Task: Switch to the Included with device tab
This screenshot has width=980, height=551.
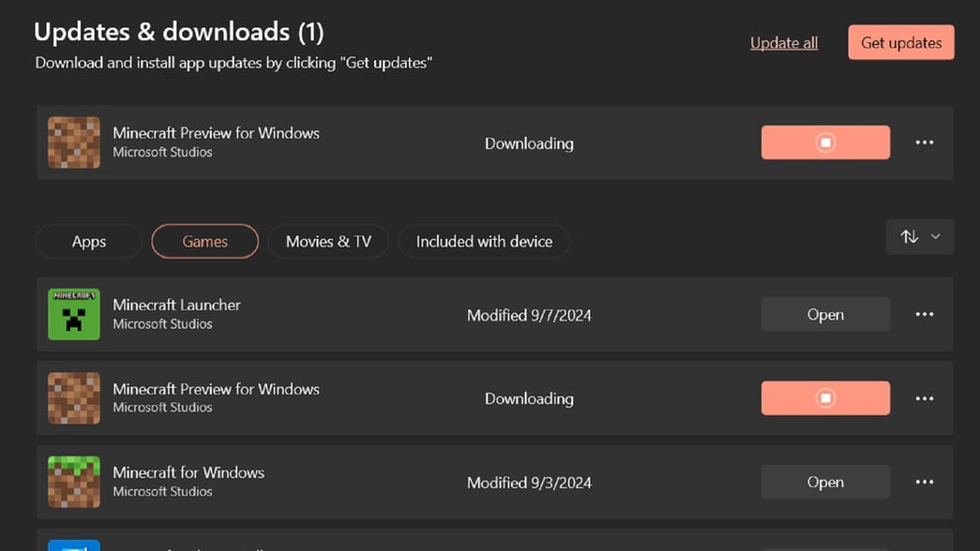Action: (x=484, y=241)
